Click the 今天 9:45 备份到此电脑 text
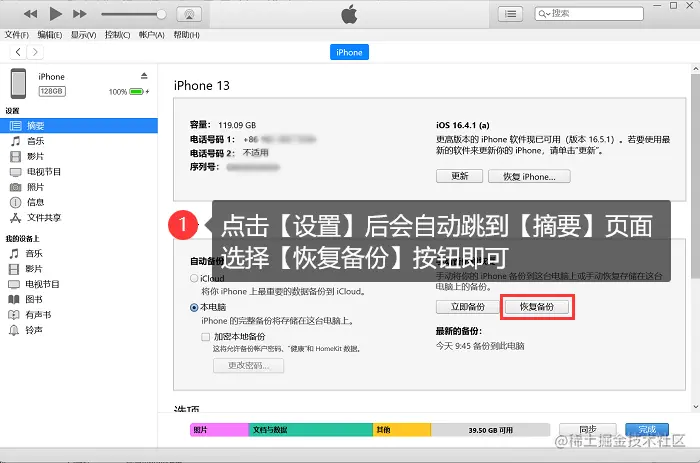The image size is (700, 463). tap(480, 346)
